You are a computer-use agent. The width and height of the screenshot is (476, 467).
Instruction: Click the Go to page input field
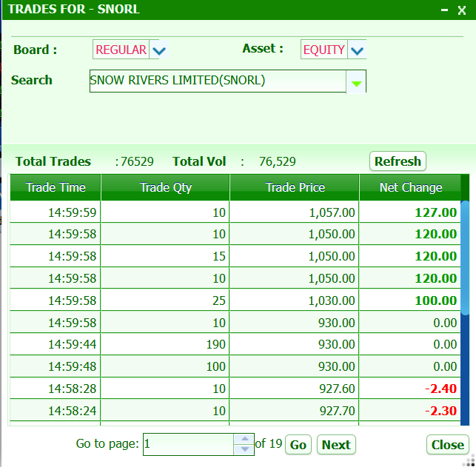coord(188,444)
